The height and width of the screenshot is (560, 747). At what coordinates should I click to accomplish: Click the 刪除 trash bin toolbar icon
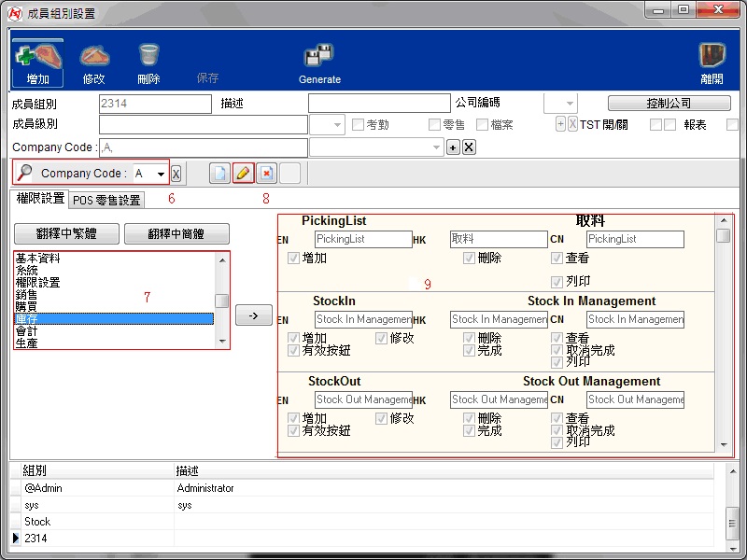[x=149, y=55]
